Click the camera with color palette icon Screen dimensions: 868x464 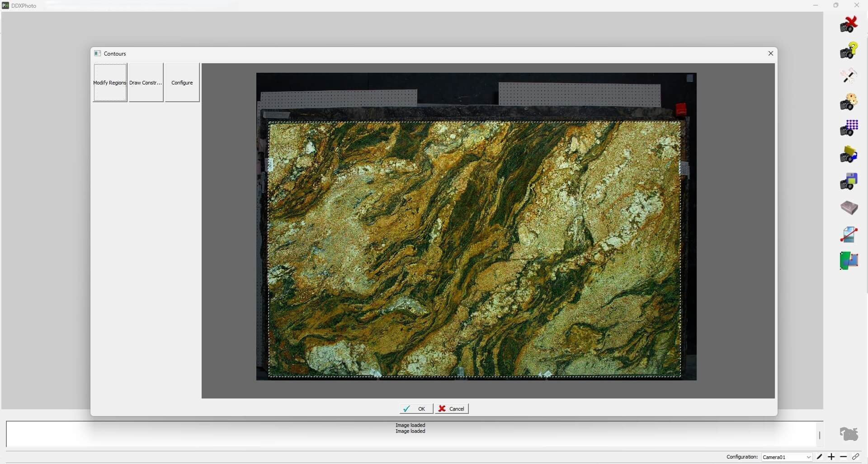(849, 102)
